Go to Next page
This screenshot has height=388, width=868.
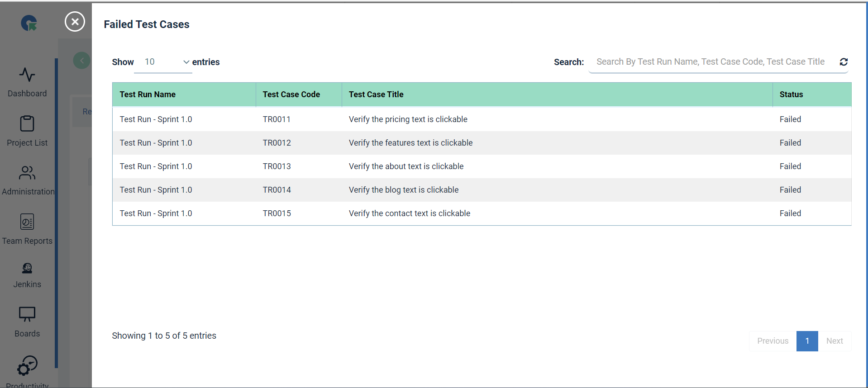(x=835, y=341)
